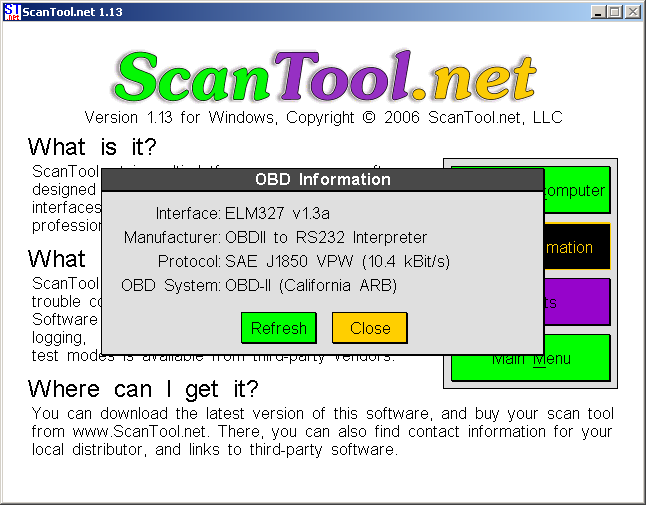Click the Interface: label
This screenshot has width=646, height=505.
[x=188, y=213]
